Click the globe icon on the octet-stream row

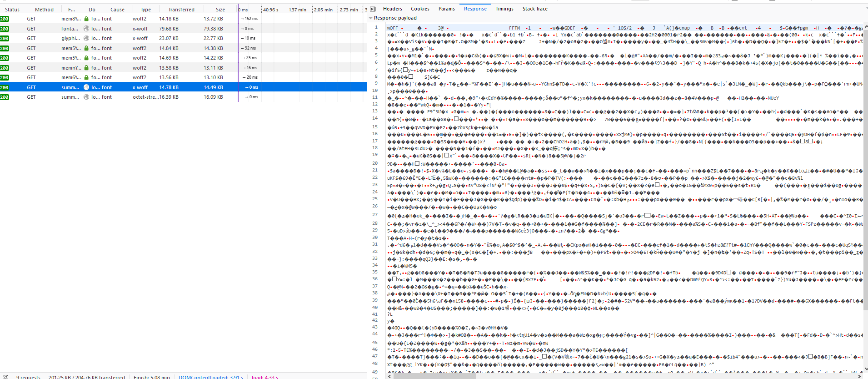click(x=86, y=97)
